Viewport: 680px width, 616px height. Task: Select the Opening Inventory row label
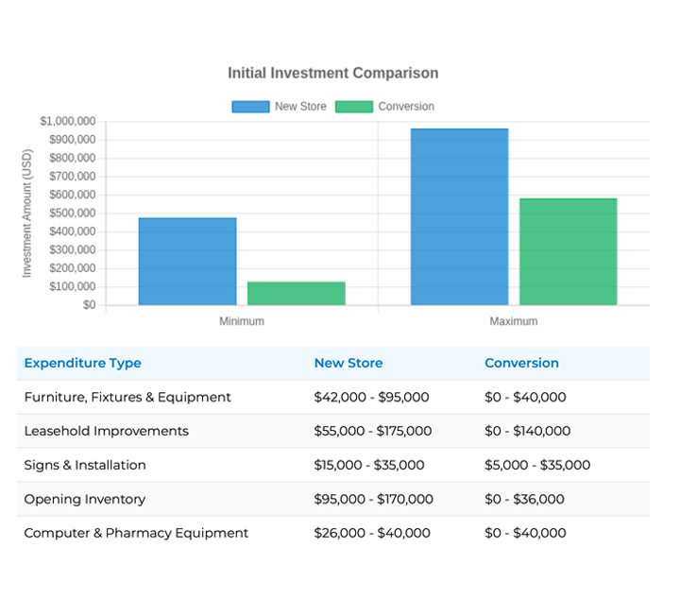83,499
